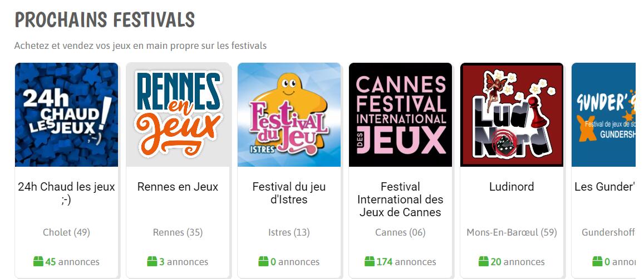Open the 24h Chaud les jeux title link

pyautogui.click(x=67, y=193)
